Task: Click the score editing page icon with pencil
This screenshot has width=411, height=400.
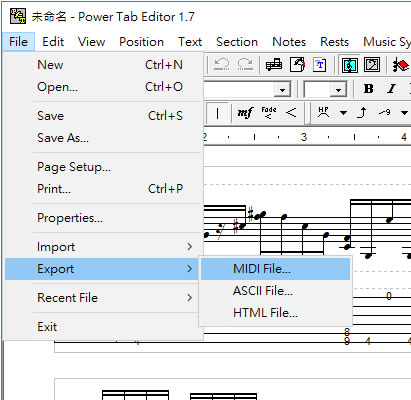Action: 297,65
